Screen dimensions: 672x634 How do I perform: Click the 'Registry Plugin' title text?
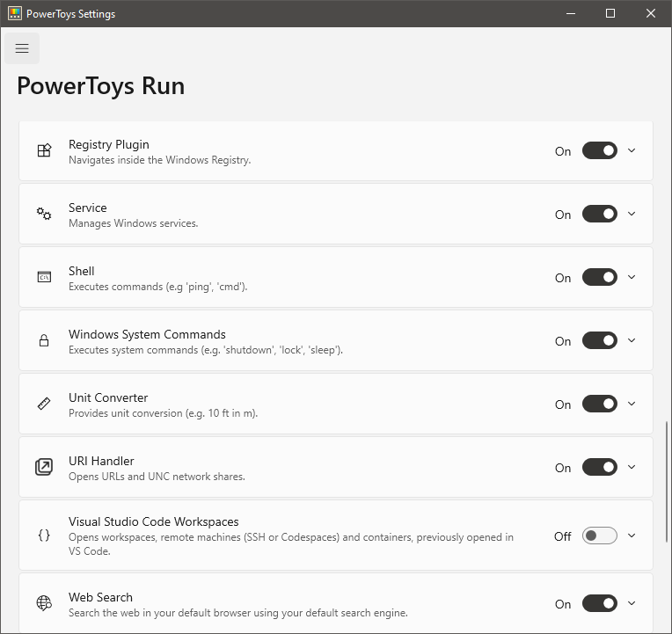coord(109,144)
